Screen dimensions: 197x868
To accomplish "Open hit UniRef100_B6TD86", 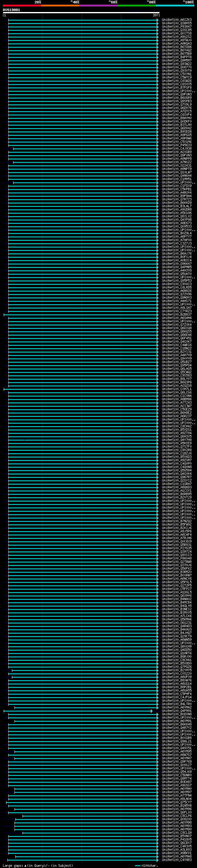I will coord(177,47).
